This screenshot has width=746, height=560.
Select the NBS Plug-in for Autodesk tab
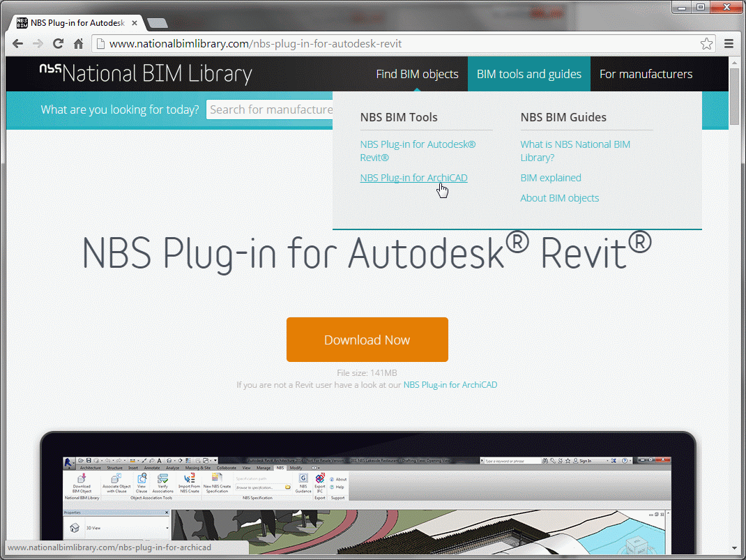(x=76, y=23)
